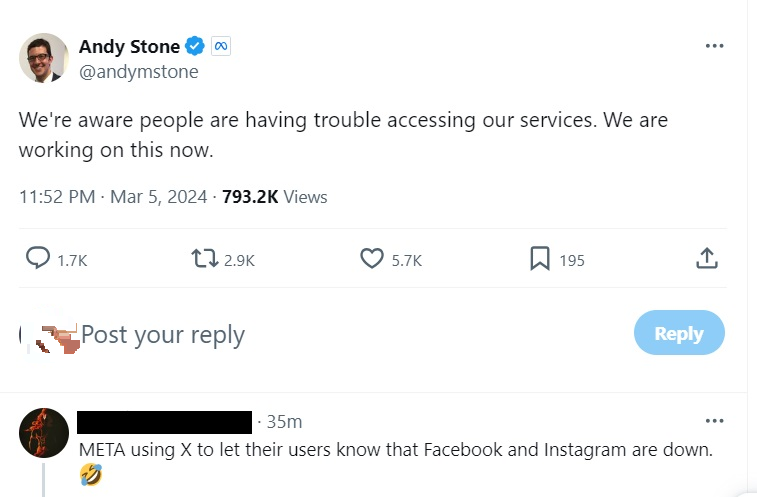Open more options on Andy Stone's tweet
This screenshot has width=757, height=497.
click(x=714, y=46)
